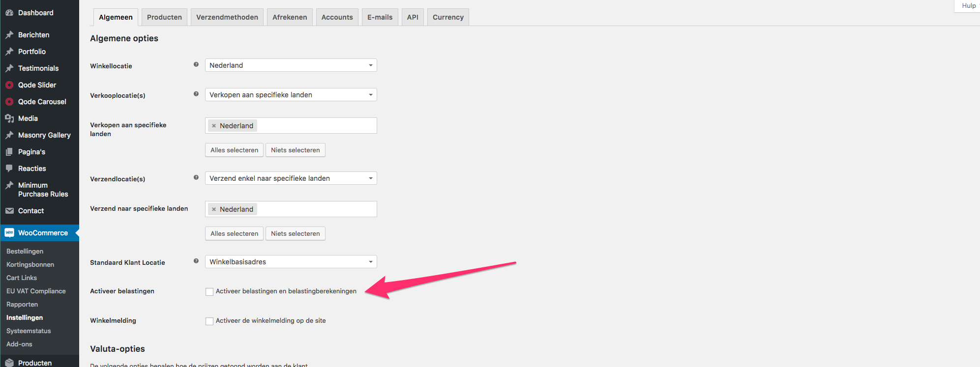Go to the Accounts tab
The width and height of the screenshot is (980, 367).
click(x=337, y=17)
